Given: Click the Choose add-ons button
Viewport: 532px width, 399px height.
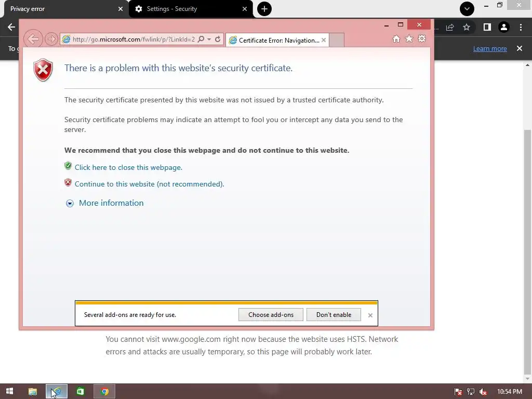Looking at the screenshot, I should [x=271, y=314].
